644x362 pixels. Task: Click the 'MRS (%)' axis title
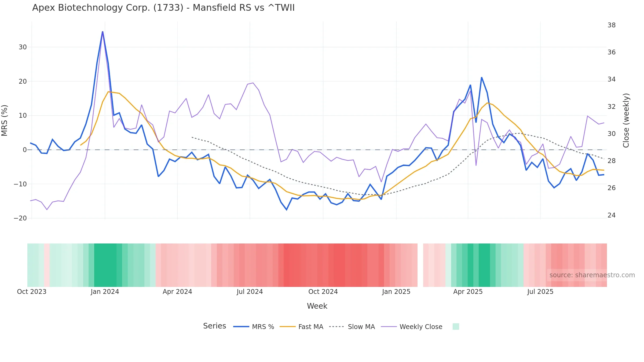point(5,120)
